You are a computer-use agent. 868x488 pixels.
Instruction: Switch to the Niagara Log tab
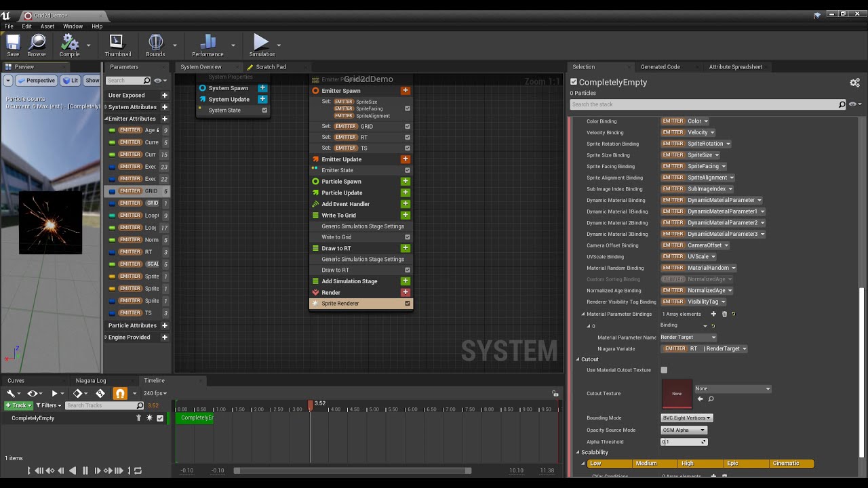91,380
